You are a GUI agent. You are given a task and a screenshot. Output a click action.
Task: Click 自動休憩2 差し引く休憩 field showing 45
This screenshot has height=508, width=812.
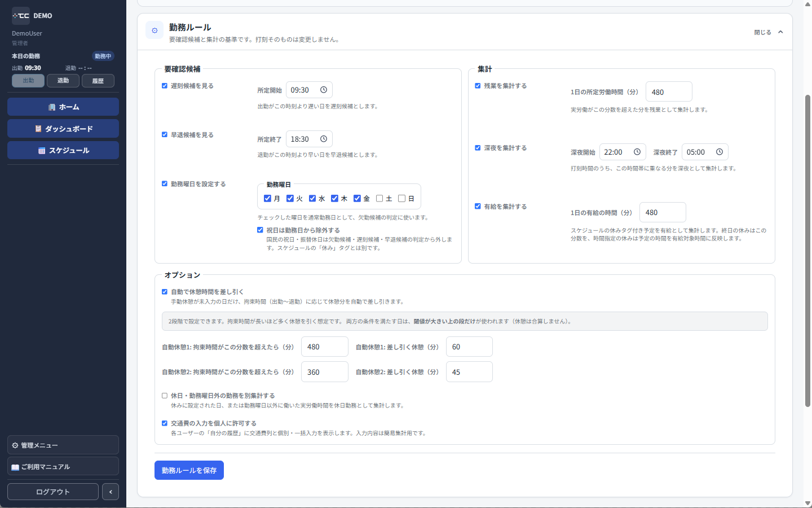469,372
